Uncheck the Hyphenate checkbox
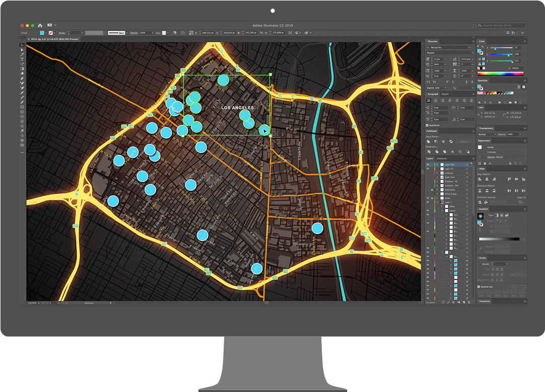545x392 pixels. point(427,125)
